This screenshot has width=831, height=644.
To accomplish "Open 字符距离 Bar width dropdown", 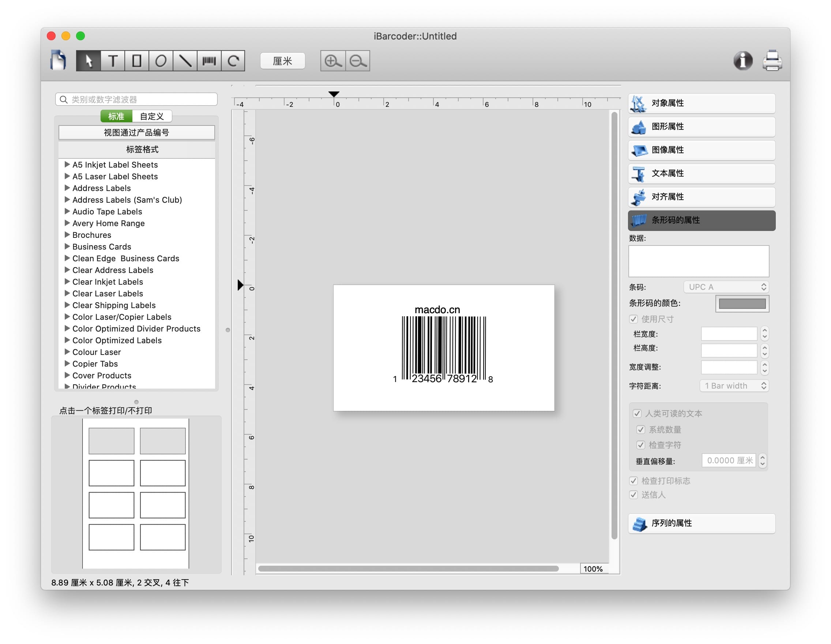I will (734, 386).
